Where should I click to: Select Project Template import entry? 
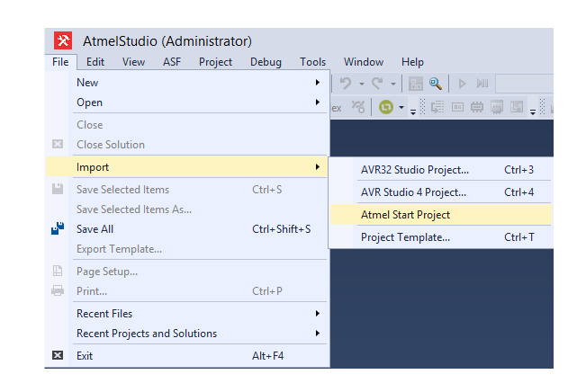click(x=405, y=237)
